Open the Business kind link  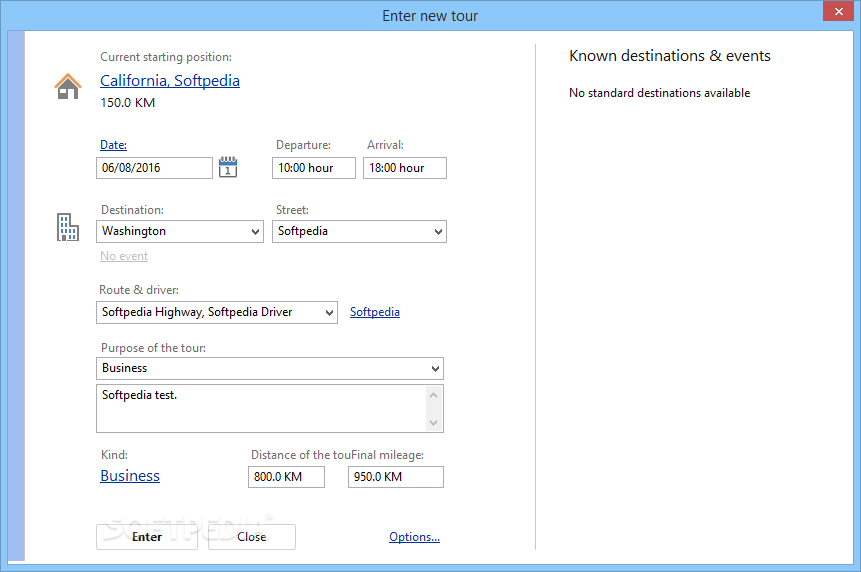[130, 476]
